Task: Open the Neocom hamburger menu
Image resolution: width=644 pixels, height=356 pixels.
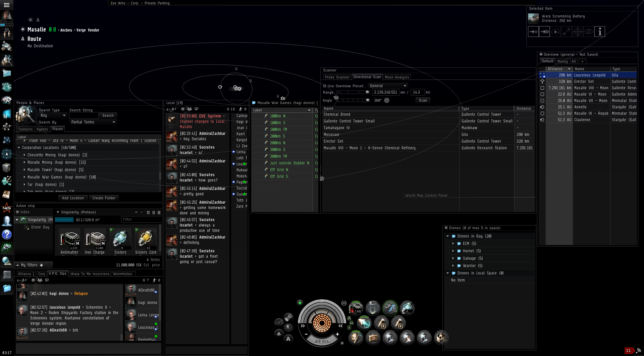Action: 7,5
